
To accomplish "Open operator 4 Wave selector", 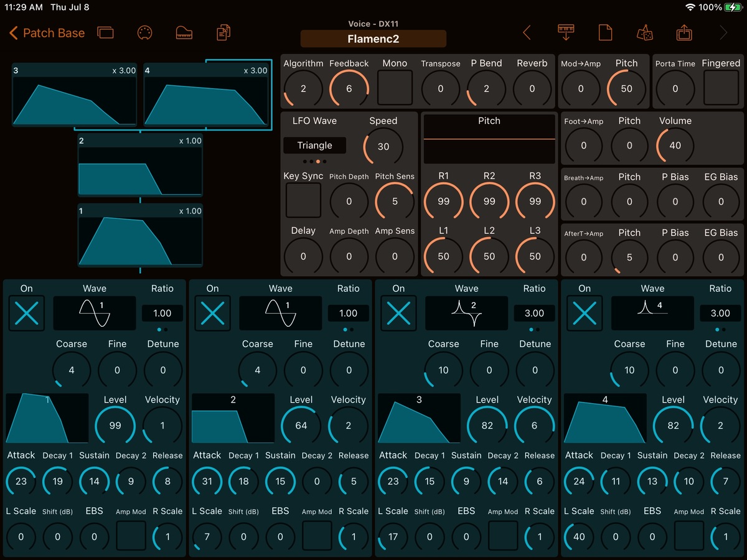I will 652,313.
